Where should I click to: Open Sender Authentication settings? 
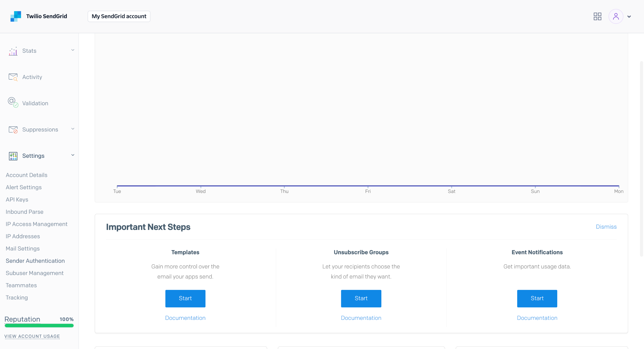click(35, 261)
